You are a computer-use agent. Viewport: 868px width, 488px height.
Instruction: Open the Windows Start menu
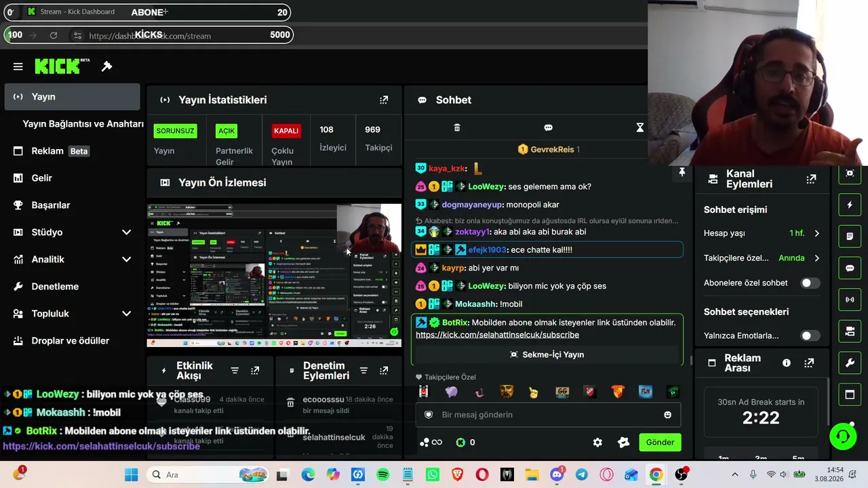tap(131, 475)
